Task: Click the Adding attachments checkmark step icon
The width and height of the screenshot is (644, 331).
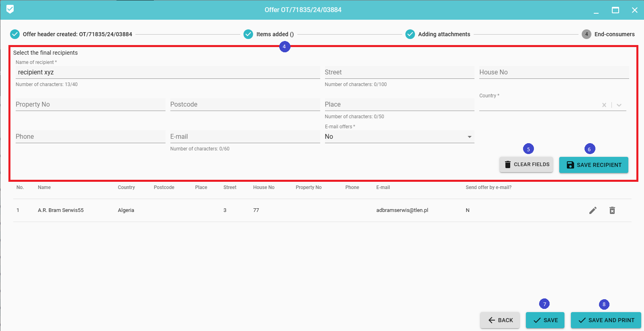Action: tap(410, 34)
